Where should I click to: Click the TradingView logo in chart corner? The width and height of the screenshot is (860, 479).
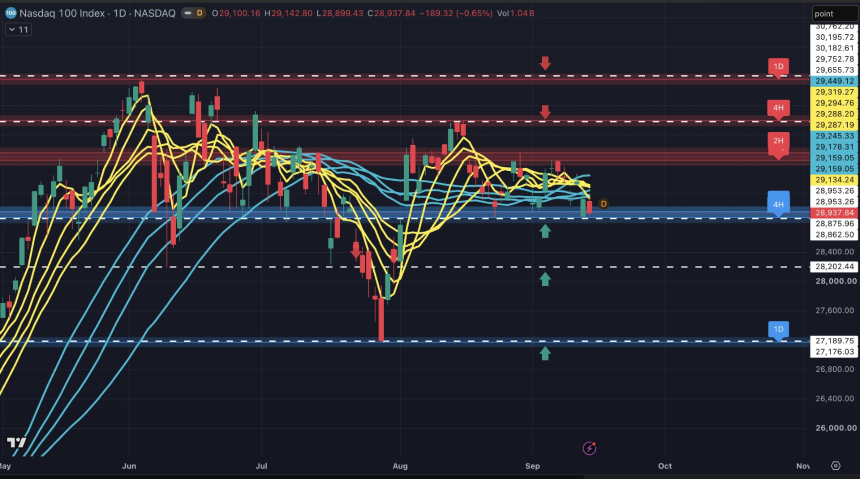[16, 442]
